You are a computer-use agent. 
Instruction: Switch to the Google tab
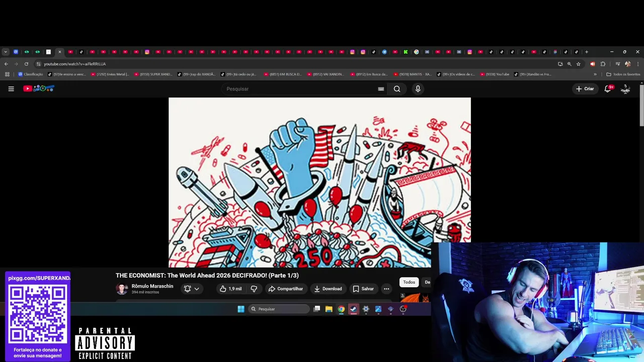coord(416,52)
